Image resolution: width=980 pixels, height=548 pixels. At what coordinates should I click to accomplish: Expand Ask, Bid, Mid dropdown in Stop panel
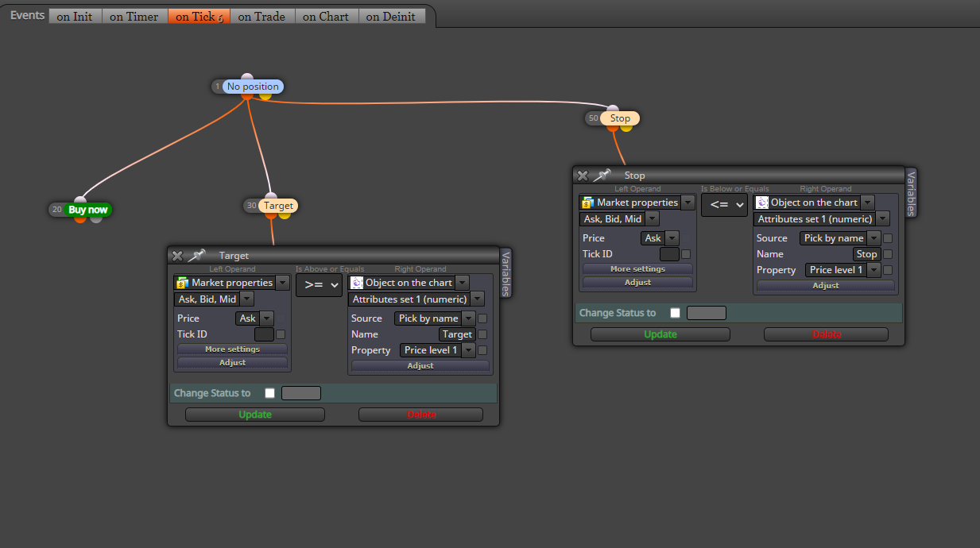tap(652, 219)
